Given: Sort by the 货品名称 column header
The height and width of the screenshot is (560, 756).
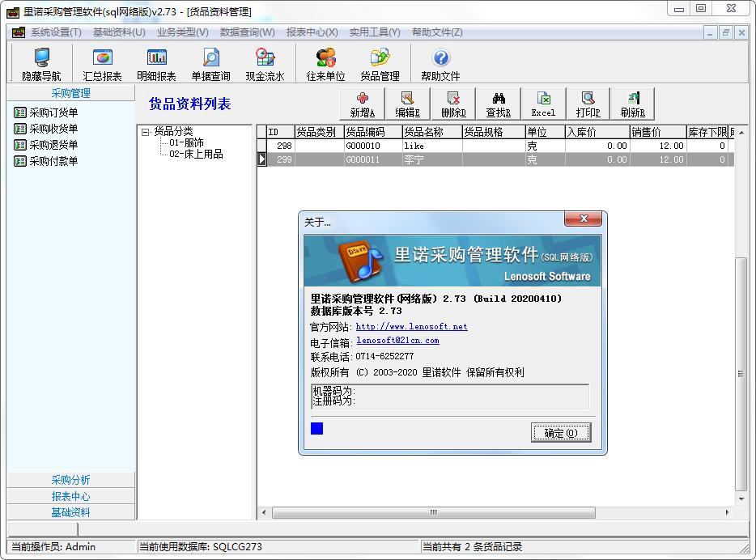Looking at the screenshot, I should (432, 132).
